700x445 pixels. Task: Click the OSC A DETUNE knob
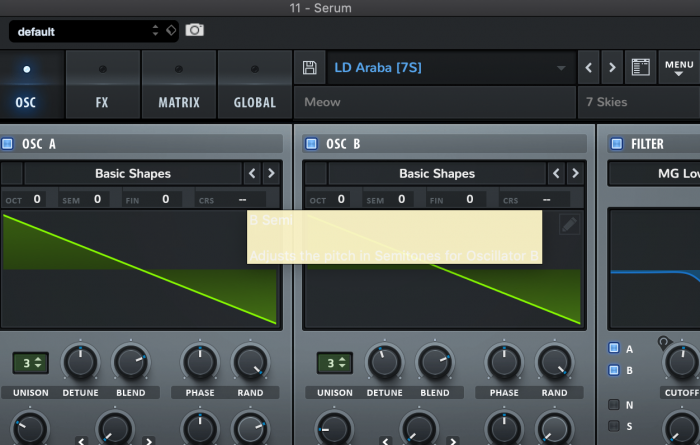click(x=80, y=362)
